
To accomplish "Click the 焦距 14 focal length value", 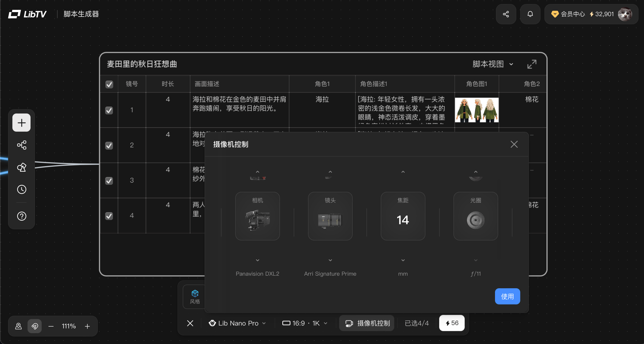I will 403,220.
